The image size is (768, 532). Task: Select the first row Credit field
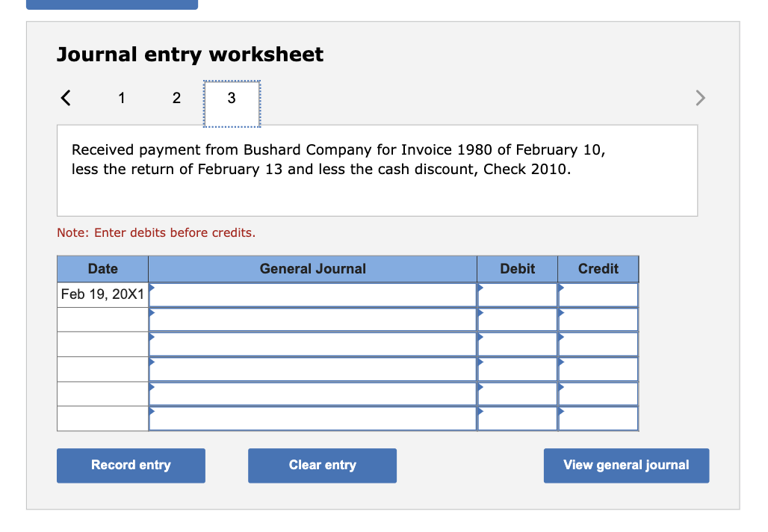[598, 295]
